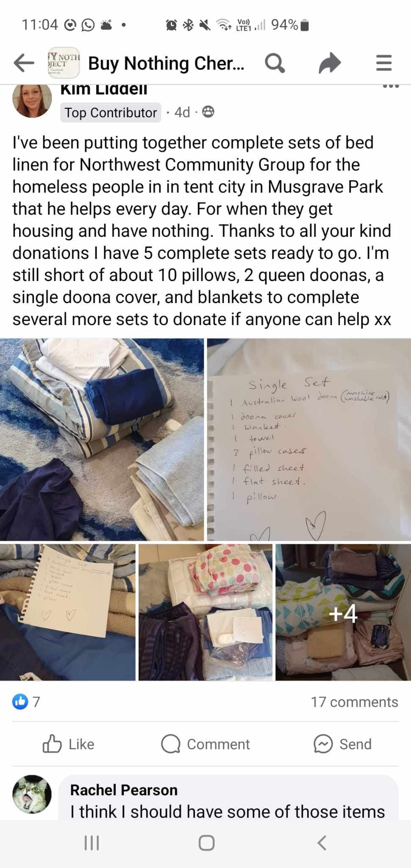Open the hamburger menu icon

pyautogui.click(x=384, y=63)
